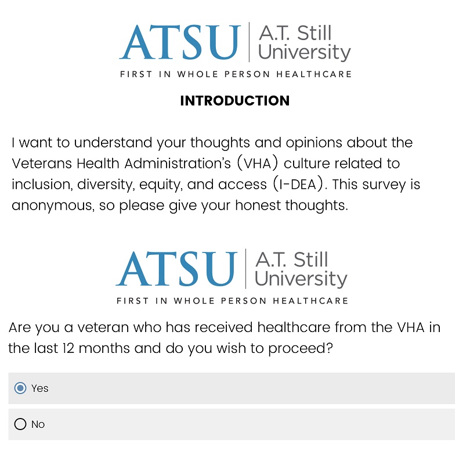The width and height of the screenshot is (470, 476).
Task: Click the INTRODUCTION heading
Action: [235, 101]
